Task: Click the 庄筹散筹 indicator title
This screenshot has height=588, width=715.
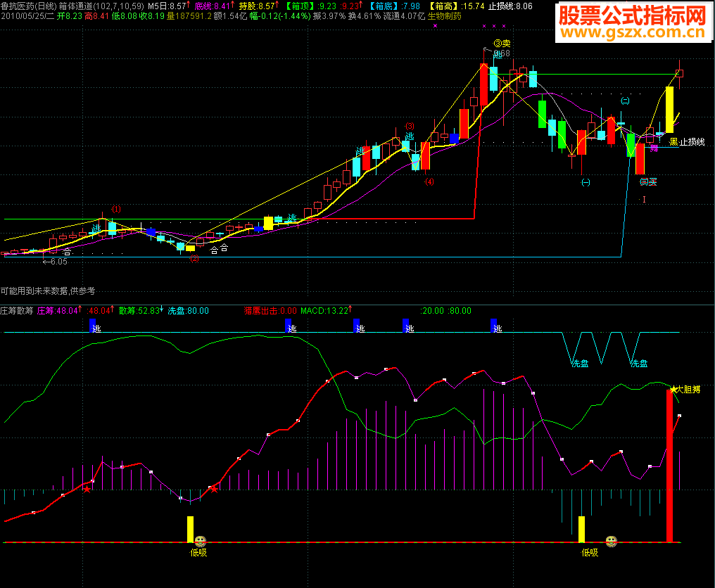Action: coord(17,310)
